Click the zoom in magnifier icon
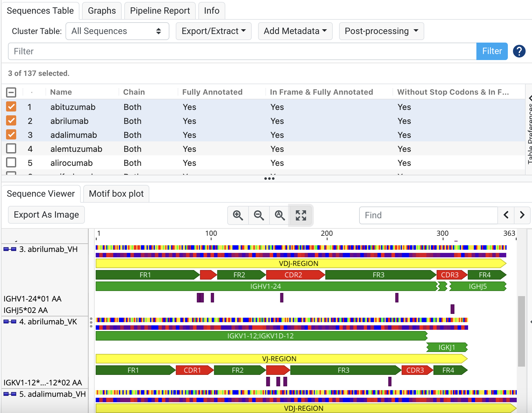The width and height of the screenshot is (532, 413). 238,215
